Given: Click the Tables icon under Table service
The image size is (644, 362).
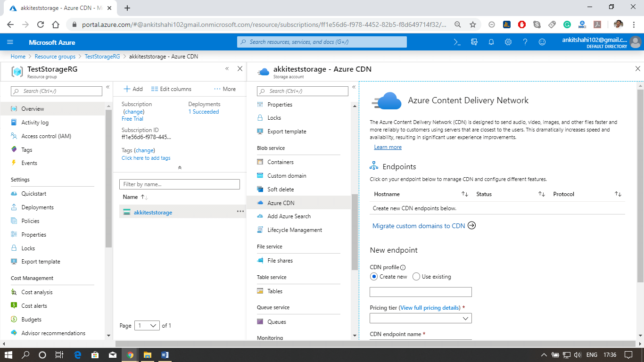Looking at the screenshot, I should (260, 291).
